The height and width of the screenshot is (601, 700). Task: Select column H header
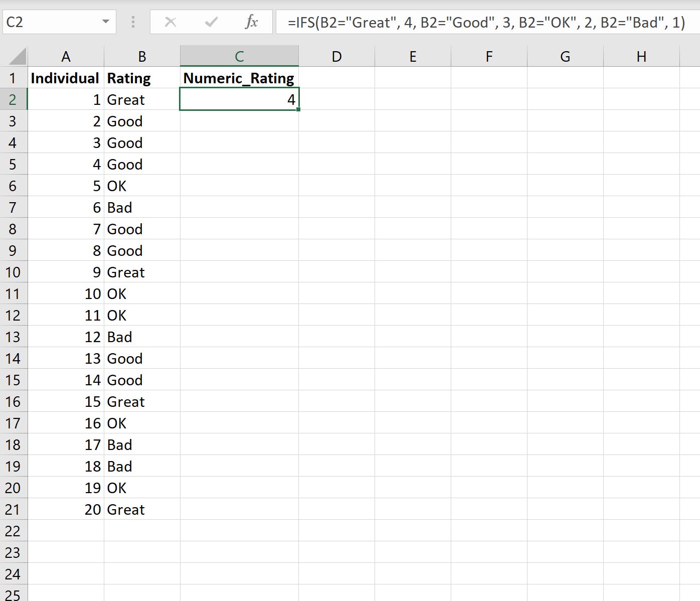click(x=641, y=57)
